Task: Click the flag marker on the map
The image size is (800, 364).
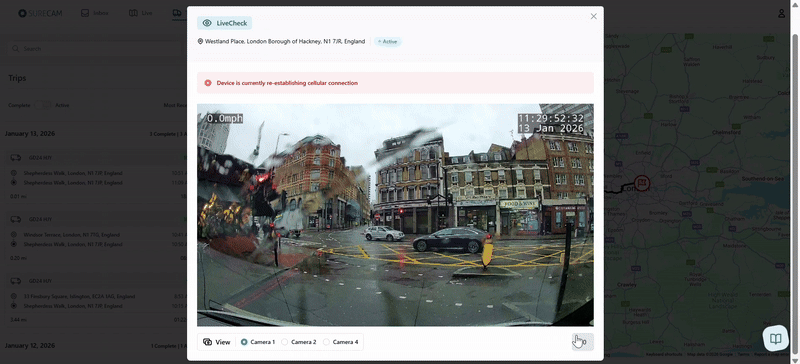Action: (642, 183)
